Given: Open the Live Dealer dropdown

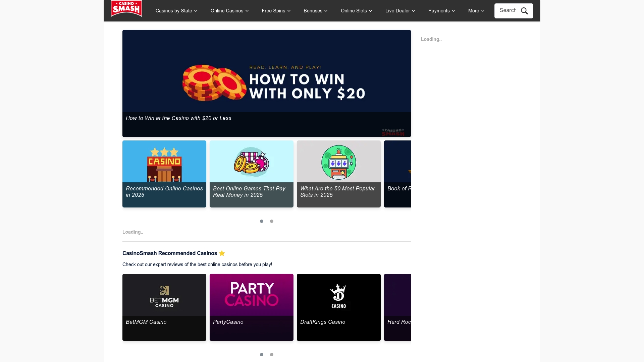Looking at the screenshot, I should [400, 11].
